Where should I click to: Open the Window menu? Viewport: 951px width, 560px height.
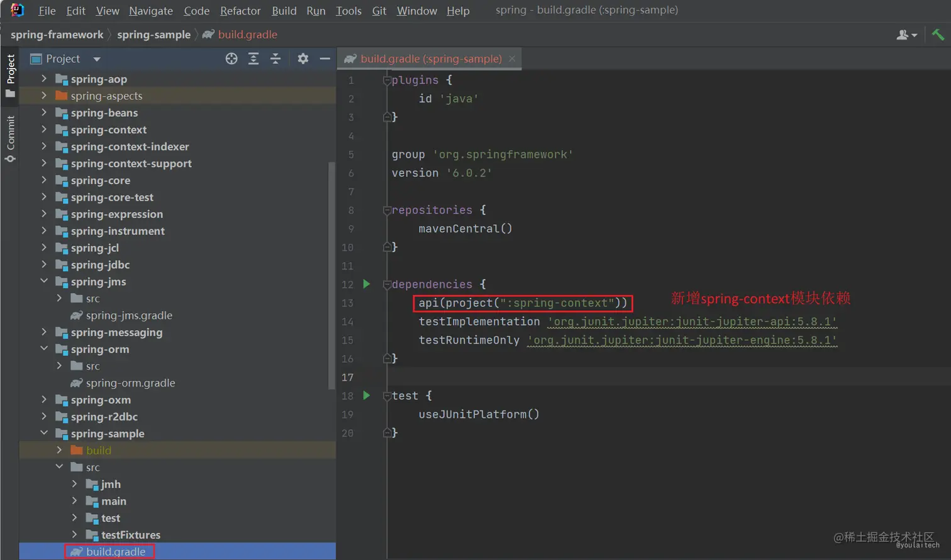(x=417, y=11)
